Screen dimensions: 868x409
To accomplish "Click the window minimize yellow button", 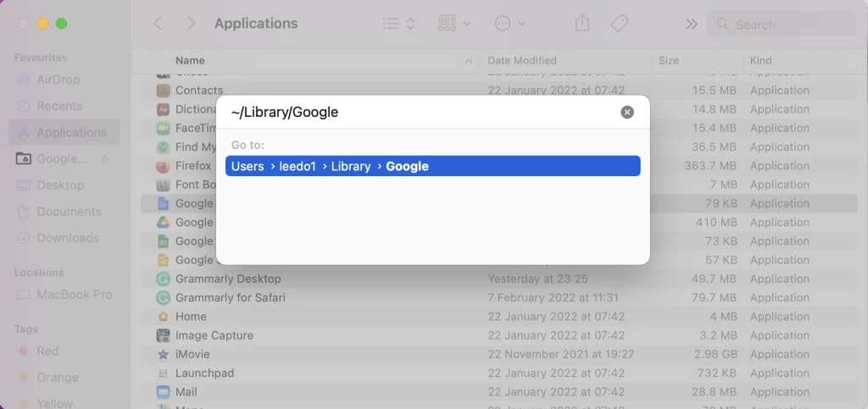I will point(42,24).
